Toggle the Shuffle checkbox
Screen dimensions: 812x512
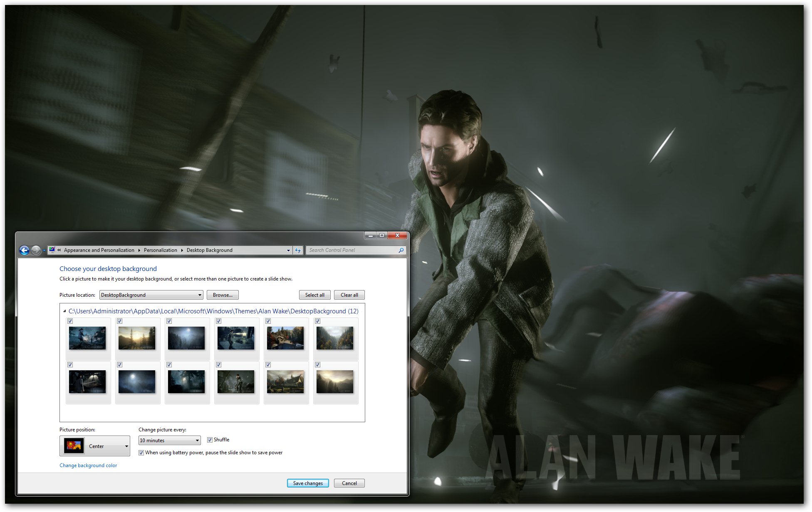(x=210, y=440)
